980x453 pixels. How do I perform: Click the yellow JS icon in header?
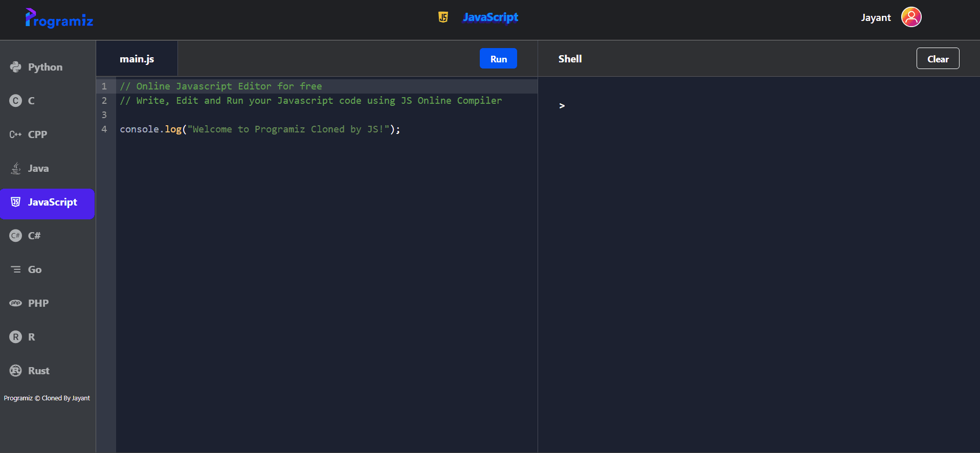(443, 17)
